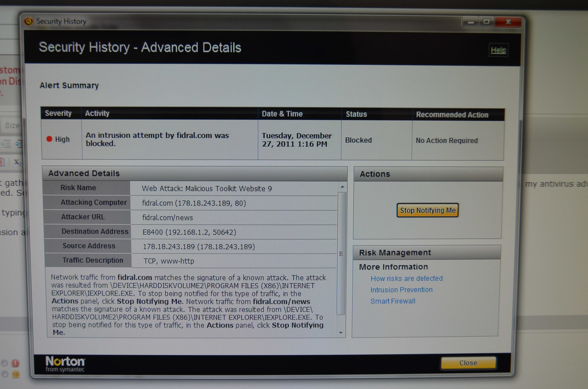
Task: Click Destination Address value E8400
Action: (x=189, y=232)
